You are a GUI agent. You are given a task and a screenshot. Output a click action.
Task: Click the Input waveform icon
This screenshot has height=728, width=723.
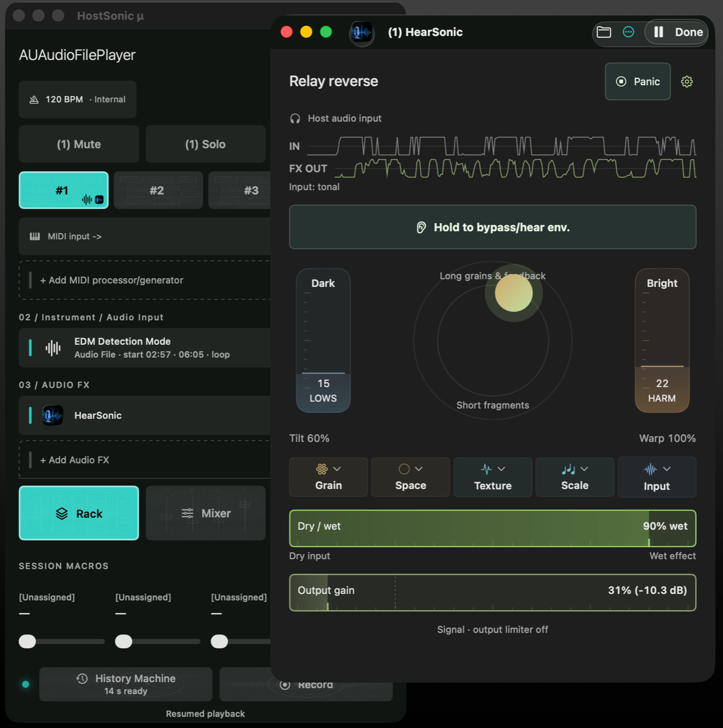(x=650, y=469)
